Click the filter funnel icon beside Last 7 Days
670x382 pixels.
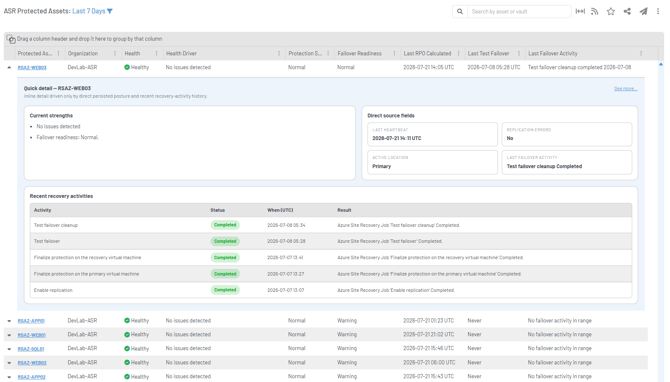pos(110,11)
